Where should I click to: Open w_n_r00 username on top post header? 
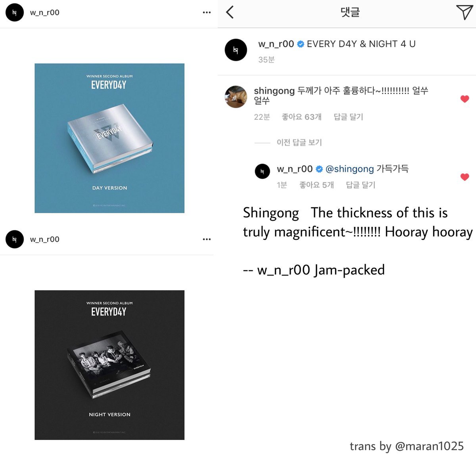coord(45,13)
